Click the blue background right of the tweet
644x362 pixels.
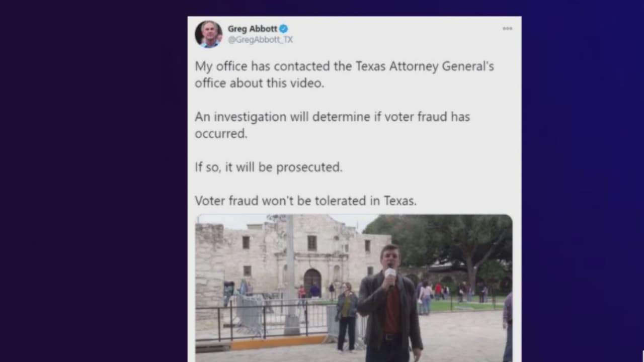point(583,181)
